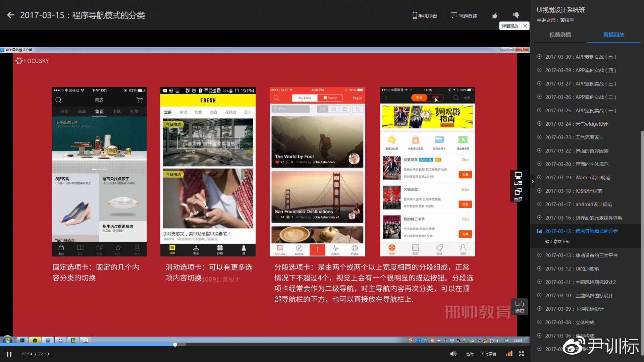Click 暂无素材下载 under the current lesson
The image size is (644, 362).
557,242
